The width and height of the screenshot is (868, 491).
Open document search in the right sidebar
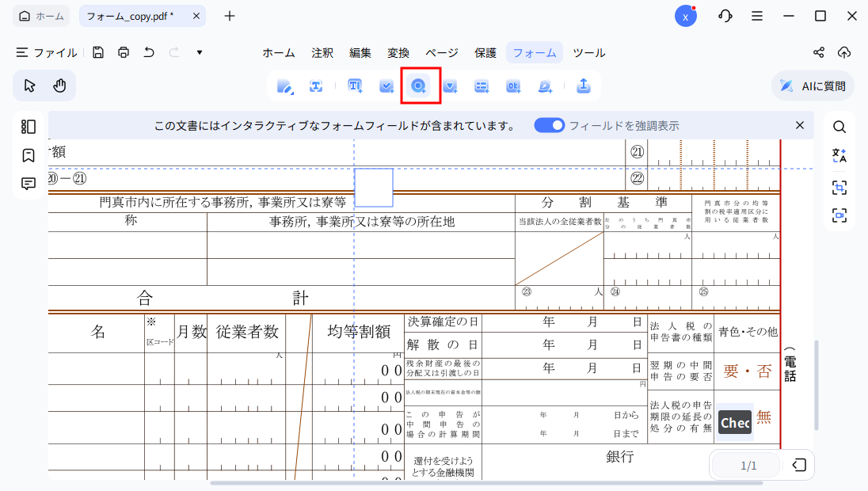[839, 126]
